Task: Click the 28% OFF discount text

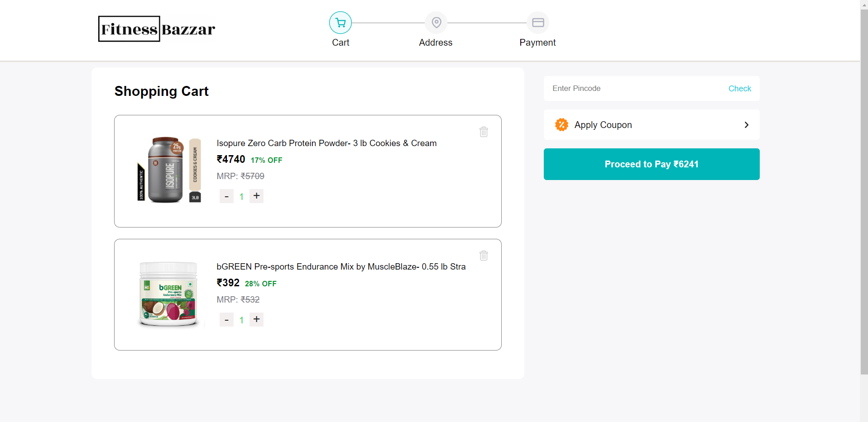Action: (x=261, y=284)
